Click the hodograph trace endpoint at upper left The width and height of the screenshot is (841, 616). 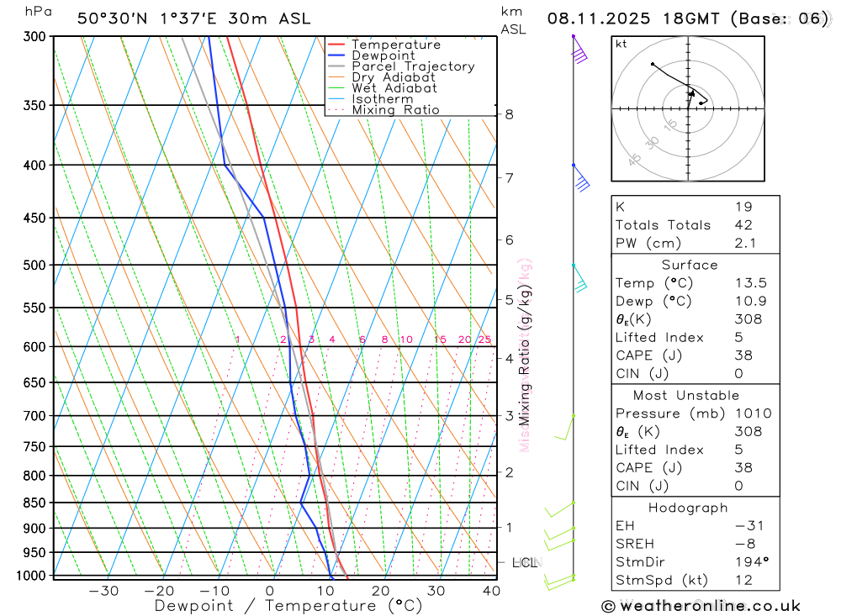pos(653,64)
